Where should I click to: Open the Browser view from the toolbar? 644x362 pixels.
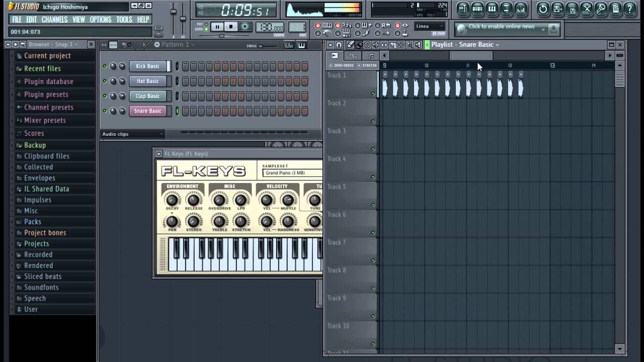tap(506, 9)
